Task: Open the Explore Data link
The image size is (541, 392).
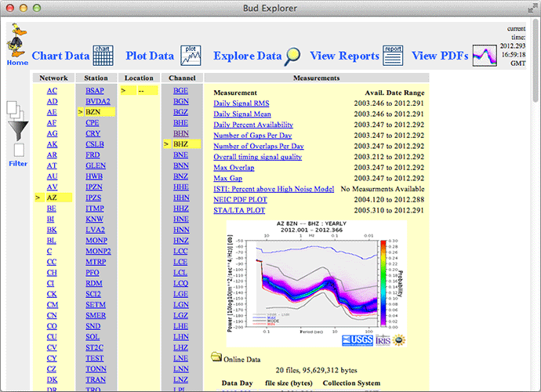Action: pyautogui.click(x=248, y=56)
